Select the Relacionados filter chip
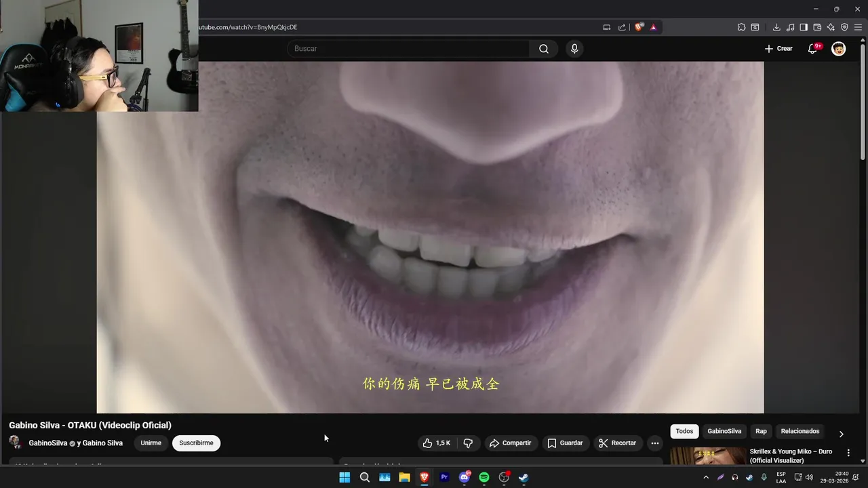Image resolution: width=868 pixels, height=488 pixels. point(800,431)
